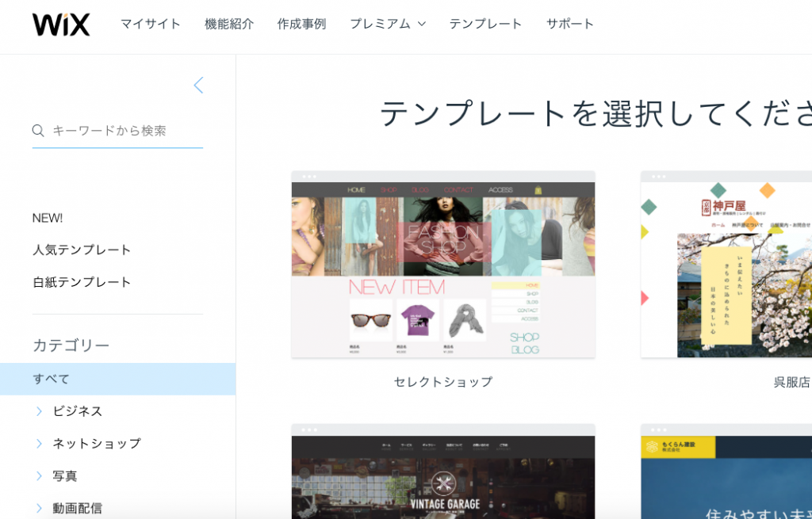Open the 機能紹介 page
Screen dimensions: 812x519
229,24
